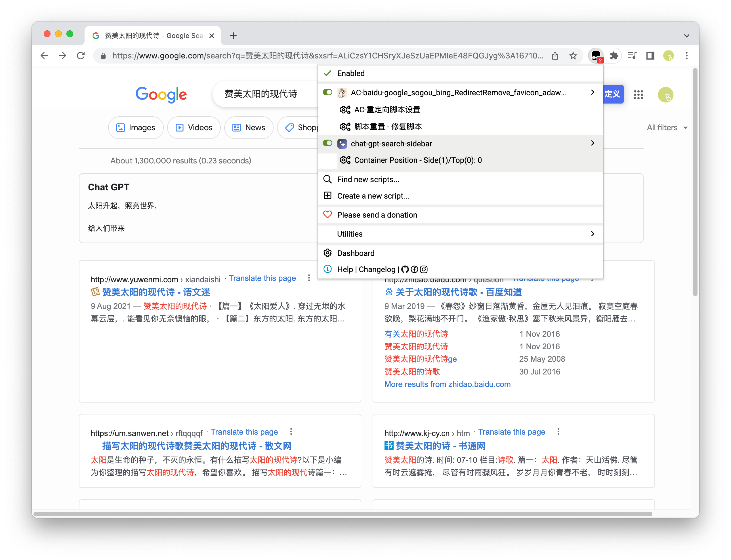The width and height of the screenshot is (731, 560).
Task: Click the share page icon
Action: [x=555, y=56]
